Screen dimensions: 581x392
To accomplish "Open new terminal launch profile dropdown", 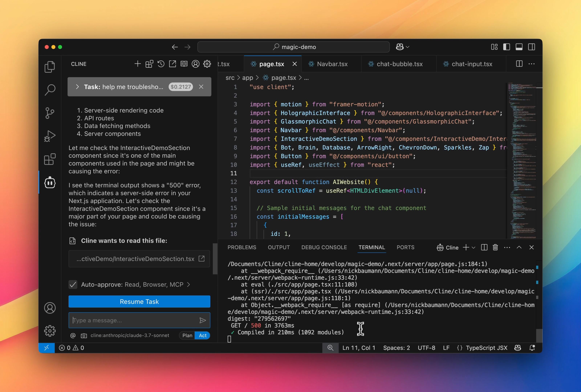I will [474, 248].
